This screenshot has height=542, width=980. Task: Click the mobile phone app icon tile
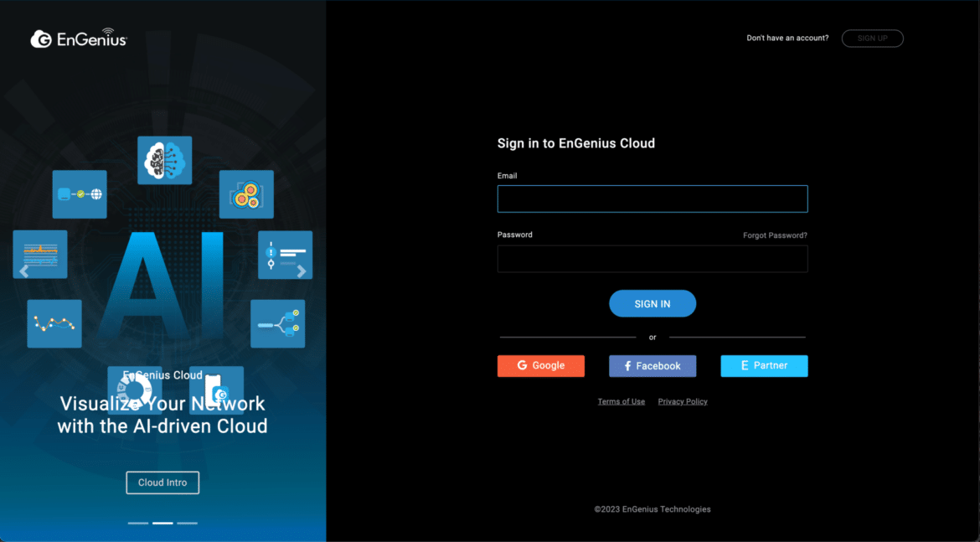[x=216, y=390]
